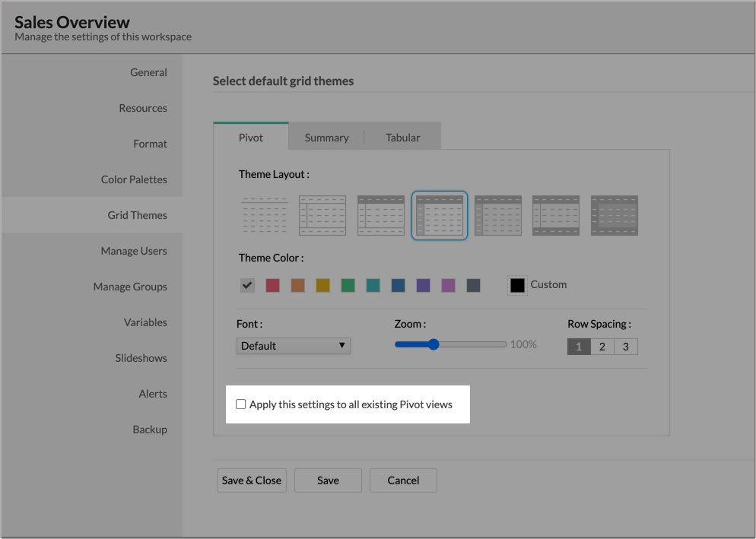Select the last fully shaded theme layout
The height and width of the screenshot is (539, 756).
tap(615, 215)
